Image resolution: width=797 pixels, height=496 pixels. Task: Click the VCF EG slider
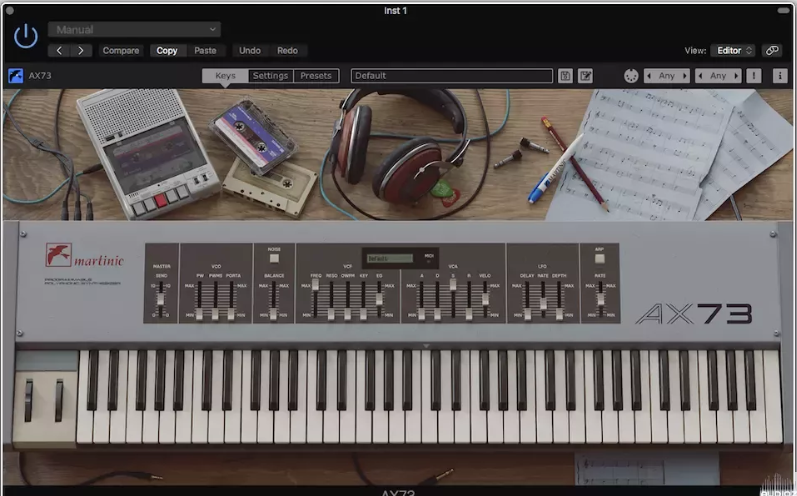pos(379,300)
